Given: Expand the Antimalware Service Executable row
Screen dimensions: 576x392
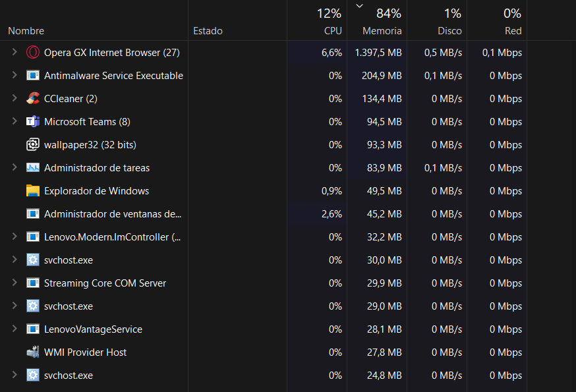Looking at the screenshot, I should 14,75.
